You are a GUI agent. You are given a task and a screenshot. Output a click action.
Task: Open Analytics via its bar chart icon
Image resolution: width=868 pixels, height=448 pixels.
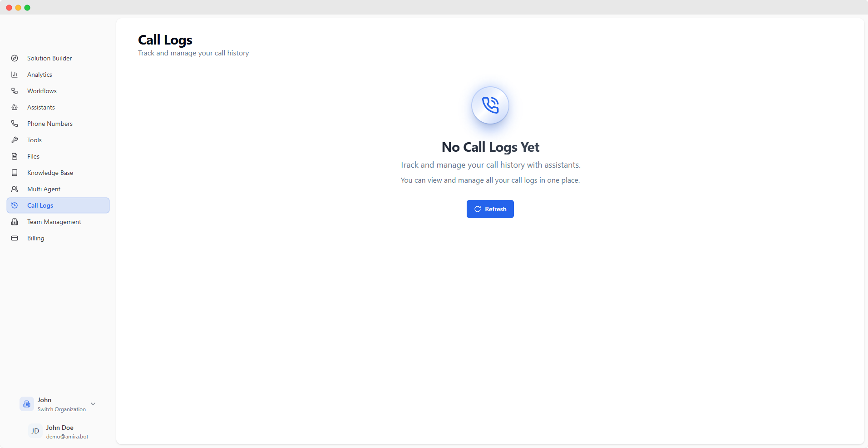[x=15, y=74]
